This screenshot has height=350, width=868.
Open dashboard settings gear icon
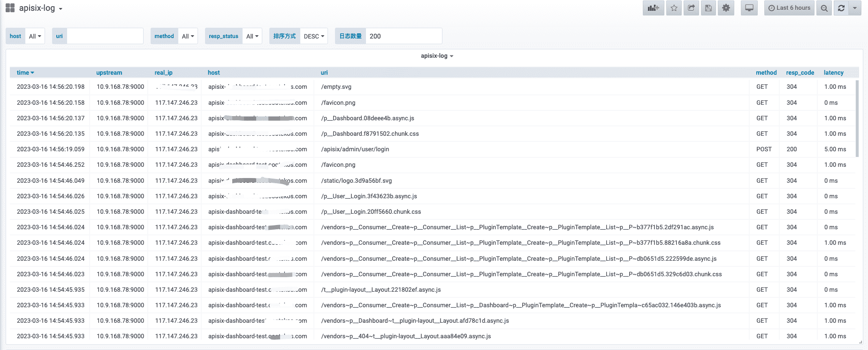tap(726, 8)
